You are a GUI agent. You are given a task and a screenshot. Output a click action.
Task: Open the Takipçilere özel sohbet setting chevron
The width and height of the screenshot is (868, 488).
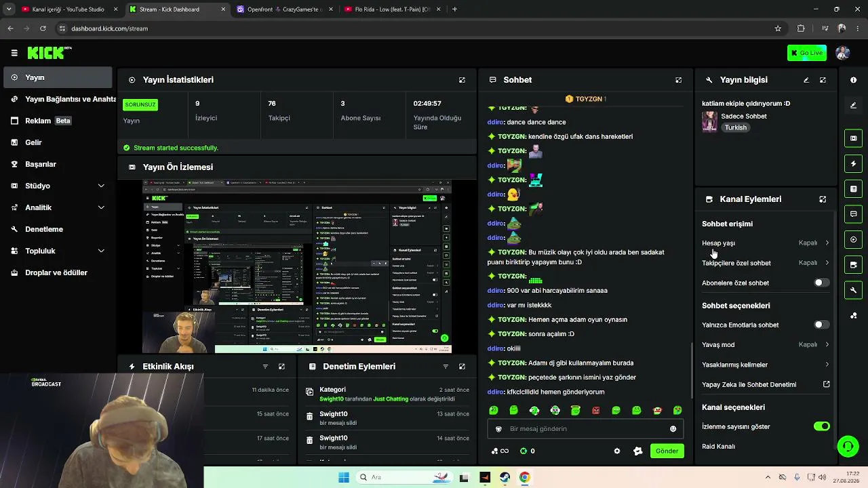point(827,263)
